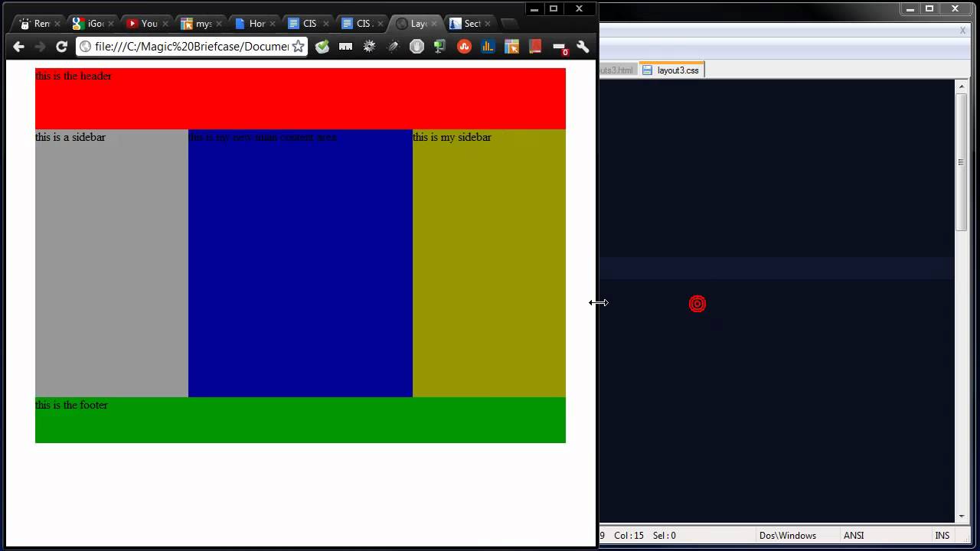Viewport: 980px width, 551px height.
Task: Click the main content area text
Action: point(262,137)
